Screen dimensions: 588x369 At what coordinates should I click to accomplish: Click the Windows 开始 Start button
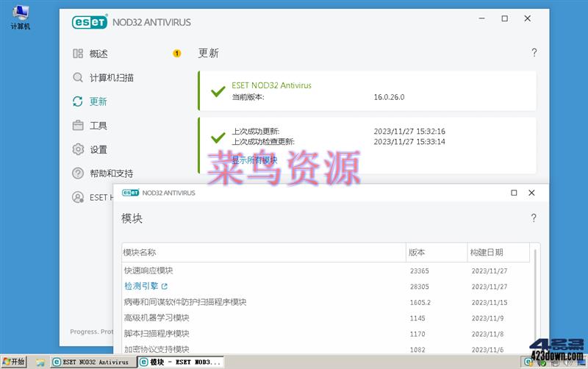14,362
